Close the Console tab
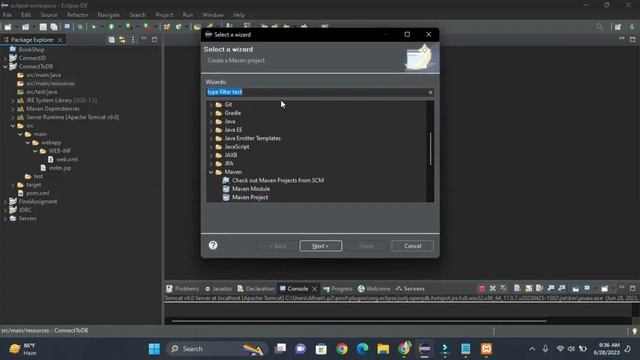 (x=315, y=289)
